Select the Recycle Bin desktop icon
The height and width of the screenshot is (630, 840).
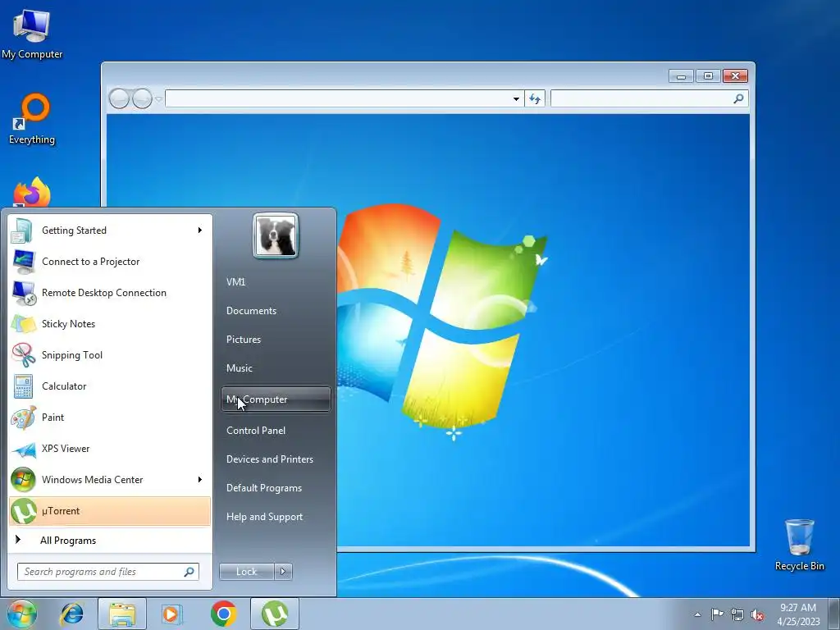[799, 545]
